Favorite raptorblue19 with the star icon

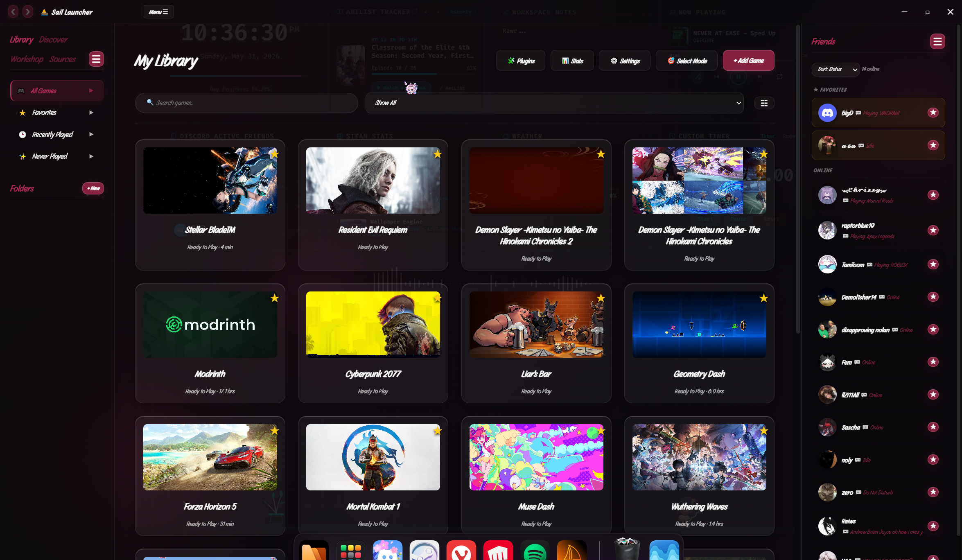pyautogui.click(x=933, y=230)
